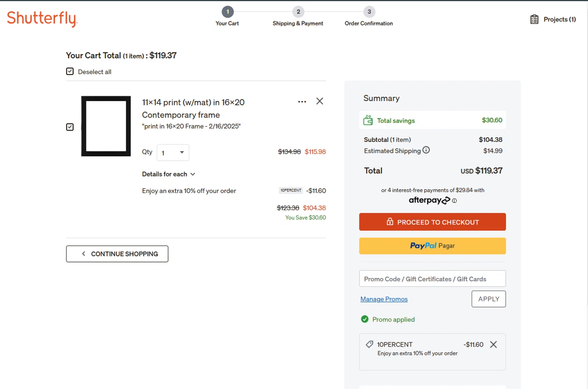Screen dimensions: 588x389
Task: Click the green Promo applied checkmark
Action: tap(365, 319)
